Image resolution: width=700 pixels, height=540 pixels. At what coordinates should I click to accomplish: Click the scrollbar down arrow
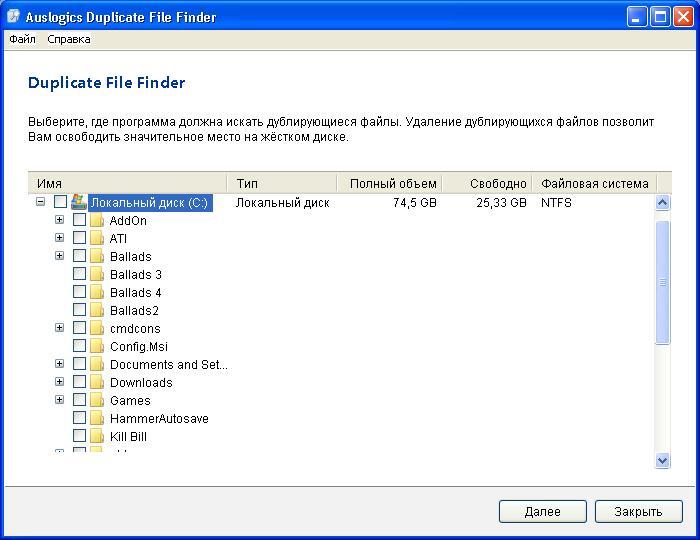tap(662, 460)
